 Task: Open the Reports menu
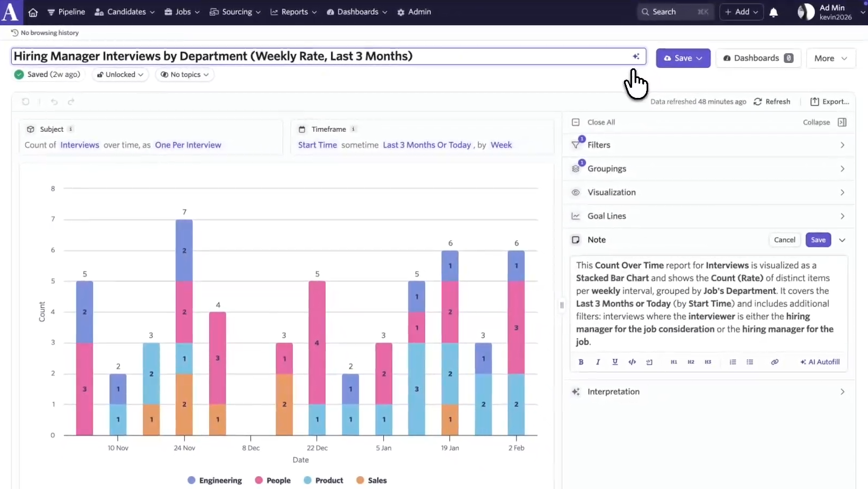[x=293, y=12]
